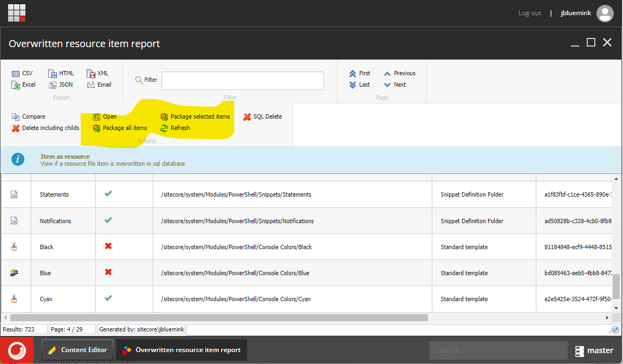Export report to Excel

[23, 84]
